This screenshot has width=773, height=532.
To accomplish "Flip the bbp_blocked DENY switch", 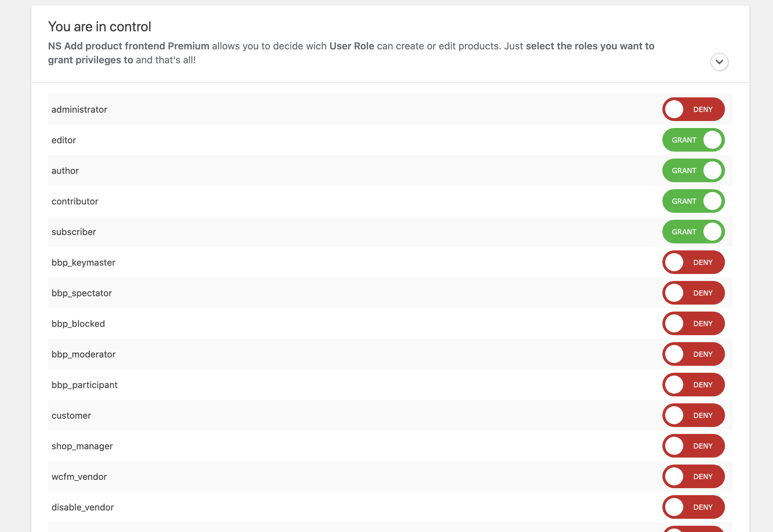I will click(693, 323).
